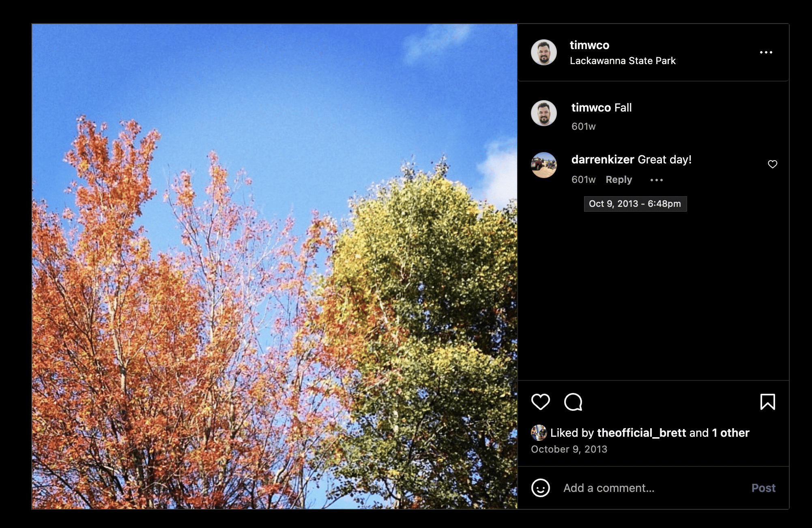812x528 pixels.
Task: Open the Lackawanna State Park location link
Action: coord(622,61)
